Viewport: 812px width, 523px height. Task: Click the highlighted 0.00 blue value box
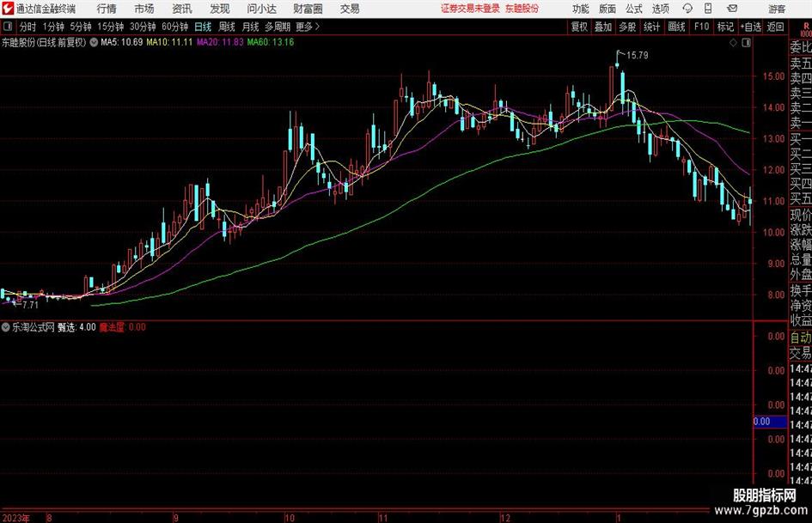click(x=770, y=422)
